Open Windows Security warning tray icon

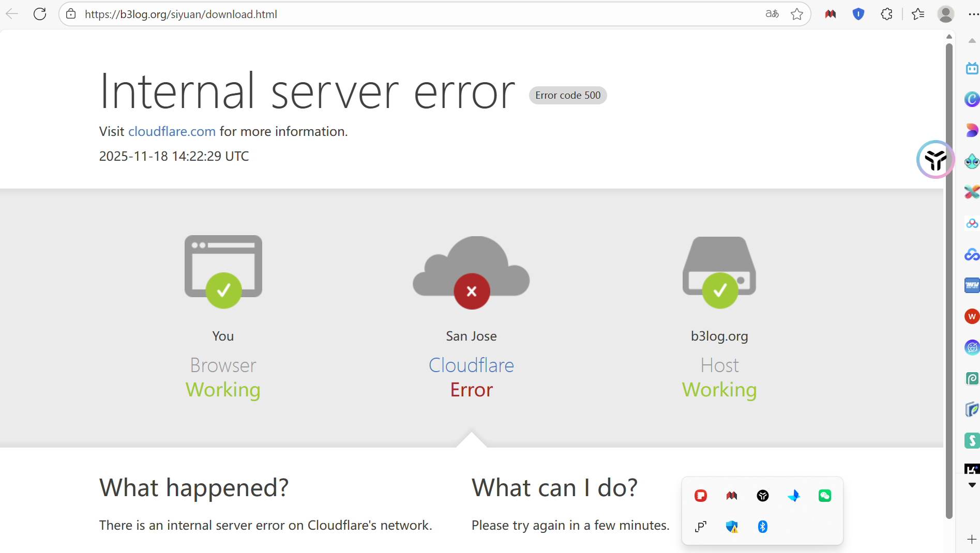732,527
